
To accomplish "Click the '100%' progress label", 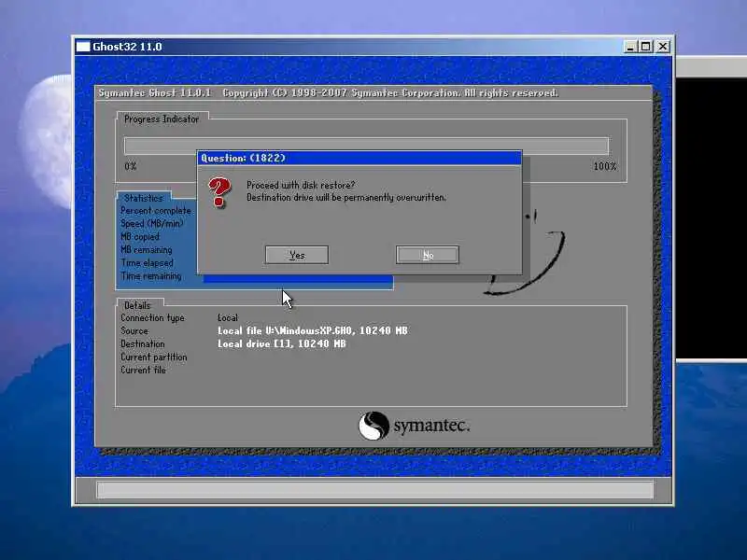I will [x=605, y=166].
